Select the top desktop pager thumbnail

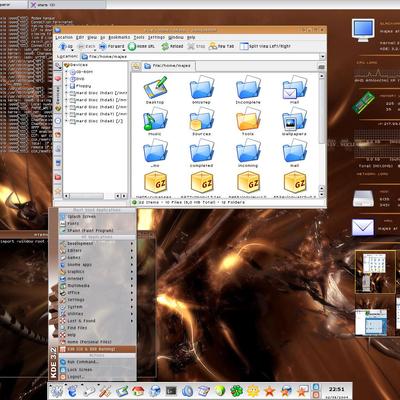click(x=375, y=272)
